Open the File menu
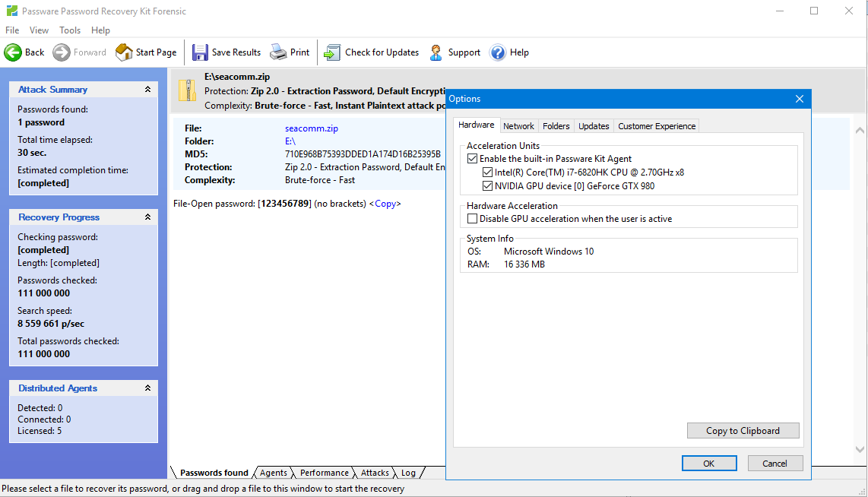Screen dimensions: 868x497 click(x=12, y=30)
